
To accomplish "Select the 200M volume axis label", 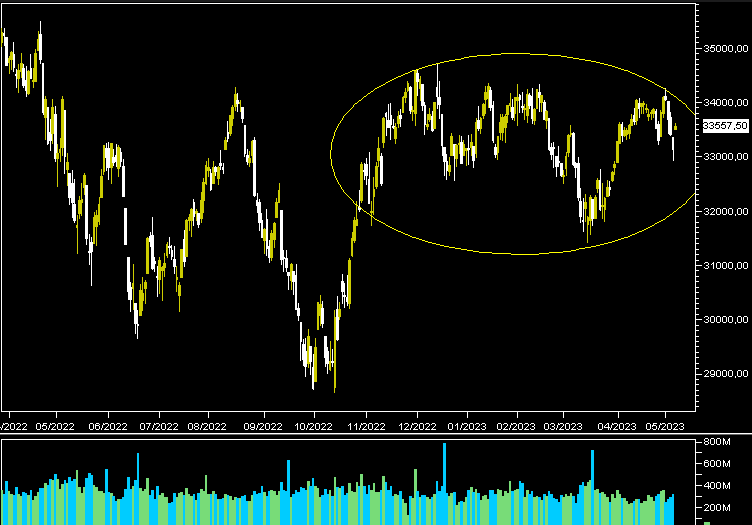I will 717,508.
